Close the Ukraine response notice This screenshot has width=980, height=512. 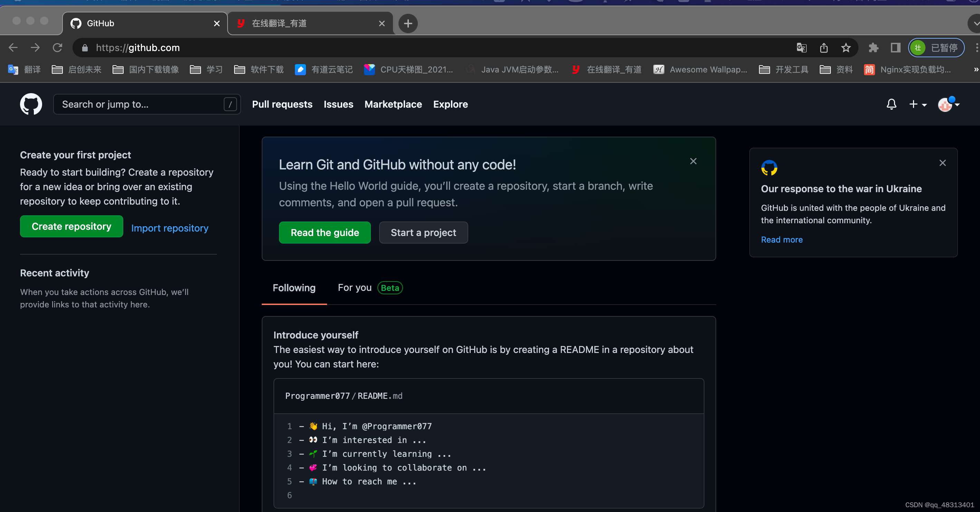coord(942,163)
